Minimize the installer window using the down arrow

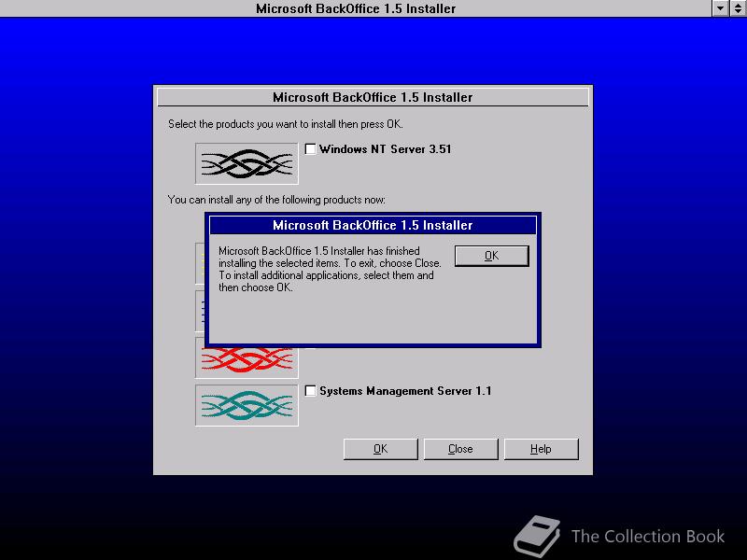point(720,8)
